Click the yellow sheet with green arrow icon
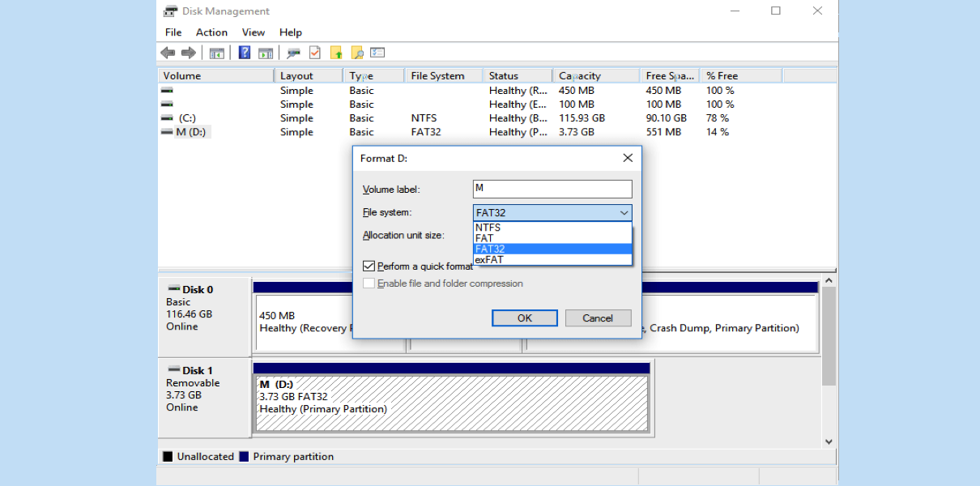Image resolution: width=980 pixels, height=486 pixels. 336,53
